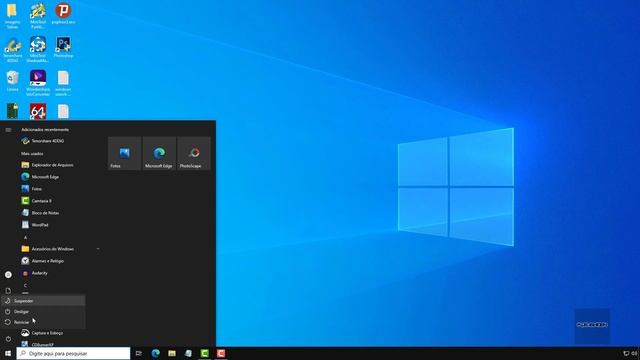
Task: Open the Notepad icon on the taskbar
Action: coord(188,353)
